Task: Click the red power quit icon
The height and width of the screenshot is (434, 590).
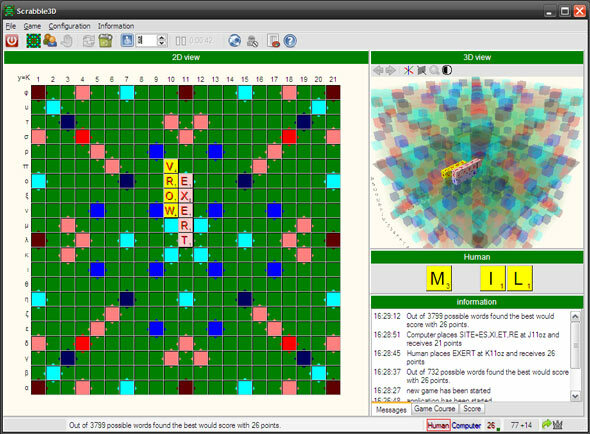Action: (x=12, y=41)
